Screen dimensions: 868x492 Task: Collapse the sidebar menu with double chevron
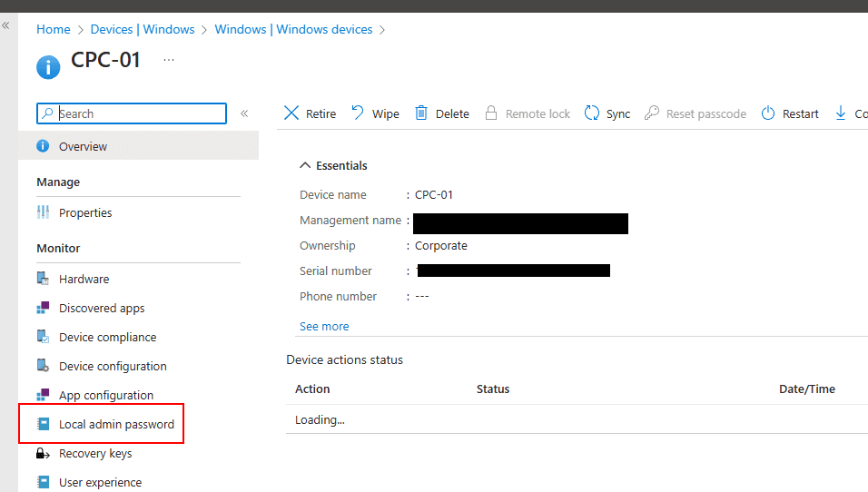(x=244, y=113)
